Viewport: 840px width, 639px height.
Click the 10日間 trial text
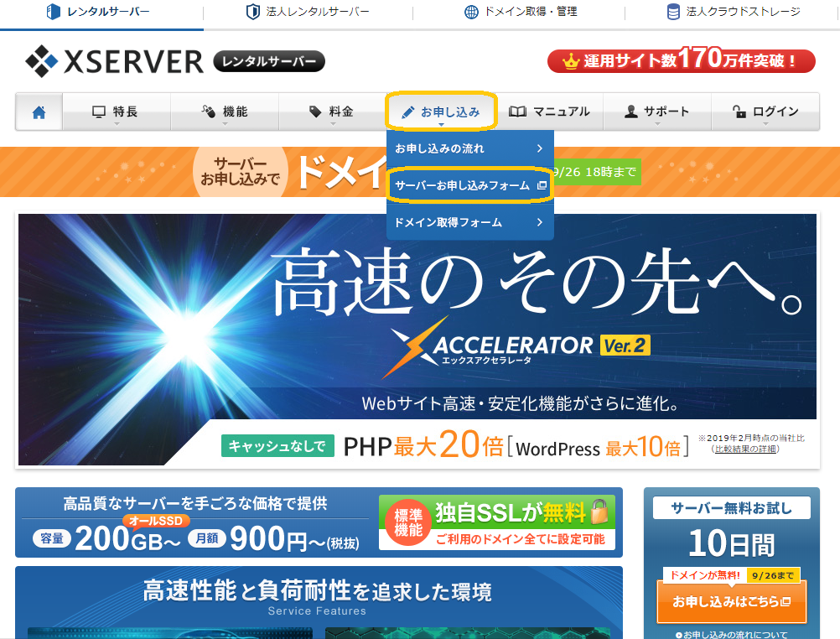pyautogui.click(x=732, y=543)
